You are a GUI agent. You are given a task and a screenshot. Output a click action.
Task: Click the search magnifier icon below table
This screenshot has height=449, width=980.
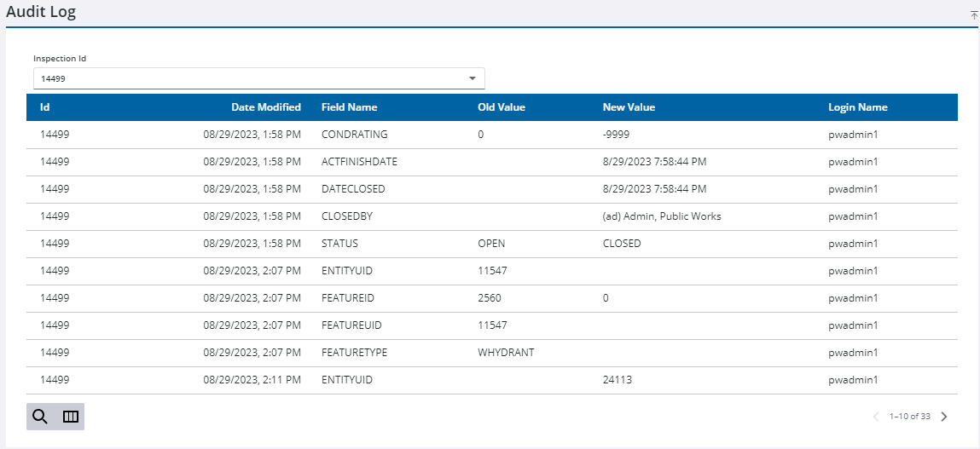(40, 417)
